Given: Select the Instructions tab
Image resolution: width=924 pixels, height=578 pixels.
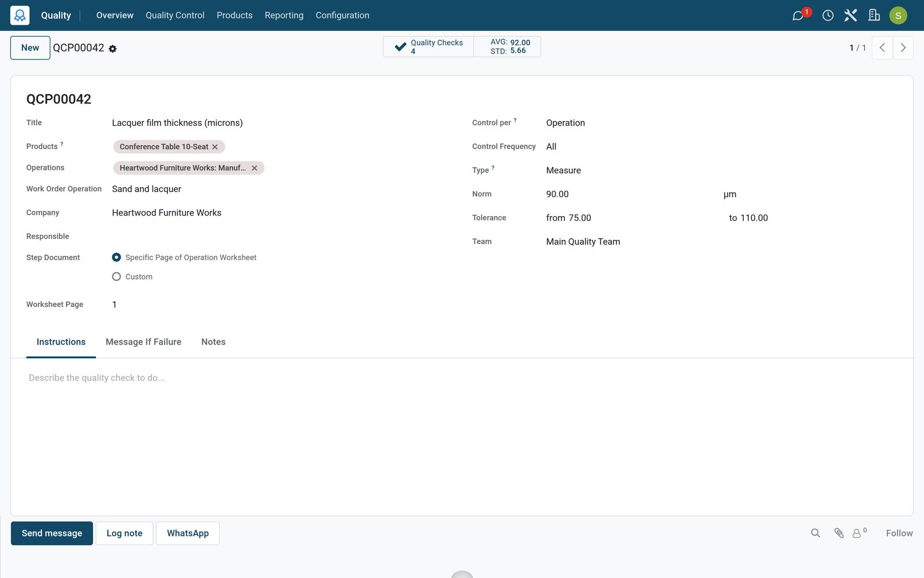Looking at the screenshot, I should [61, 342].
